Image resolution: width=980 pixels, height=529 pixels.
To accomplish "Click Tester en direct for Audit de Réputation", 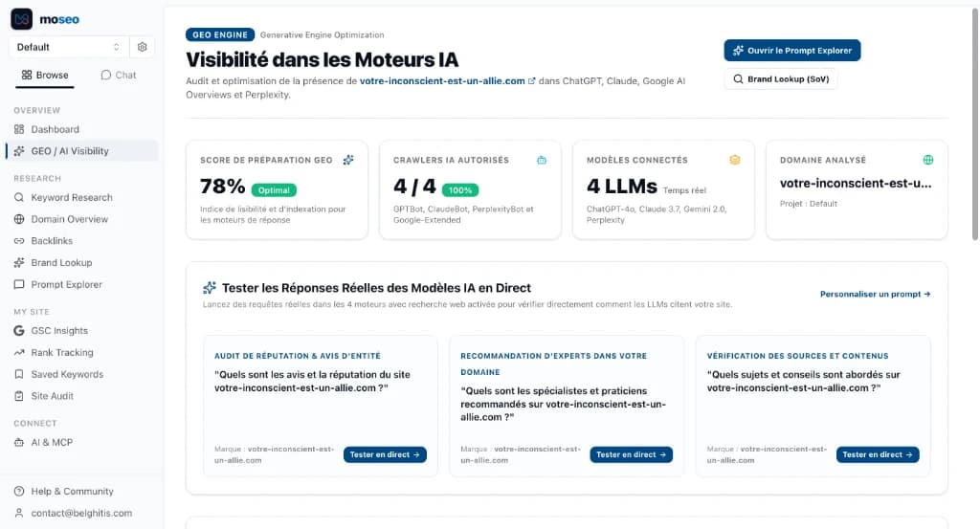I will (385, 454).
